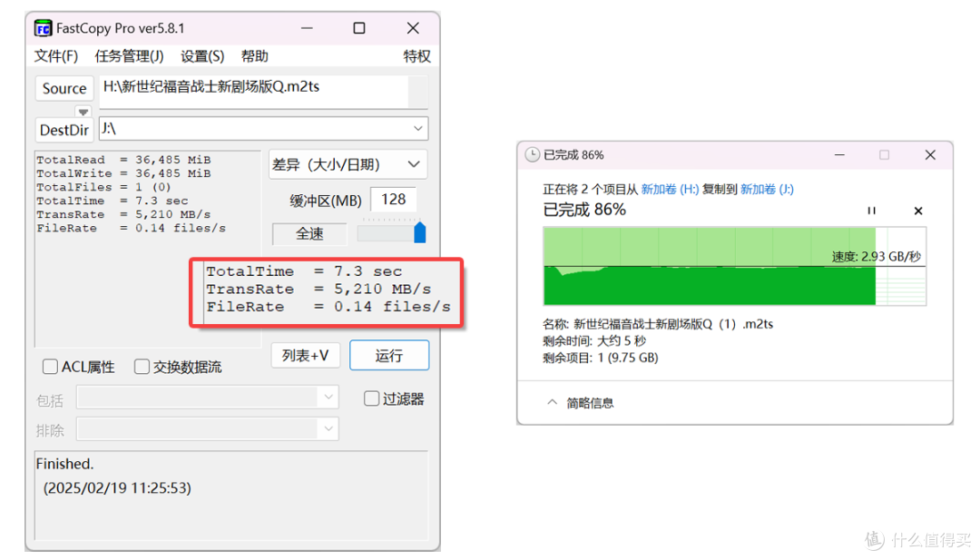Open the source history arrow below Source
980x560 pixels.
coord(83,112)
